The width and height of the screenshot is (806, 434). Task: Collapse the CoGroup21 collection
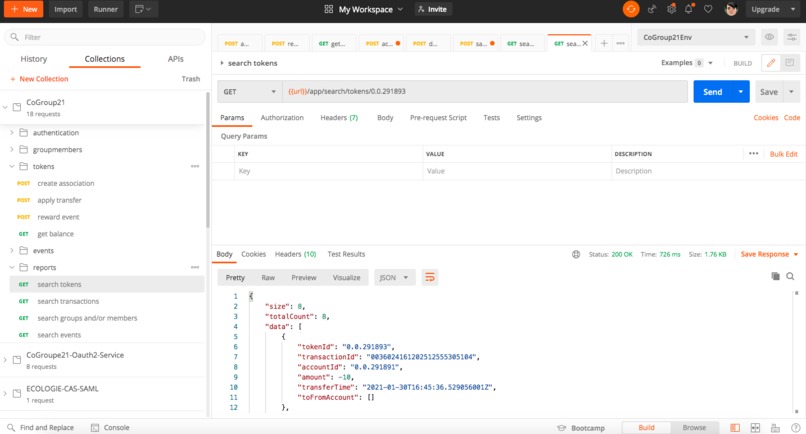pos(5,107)
